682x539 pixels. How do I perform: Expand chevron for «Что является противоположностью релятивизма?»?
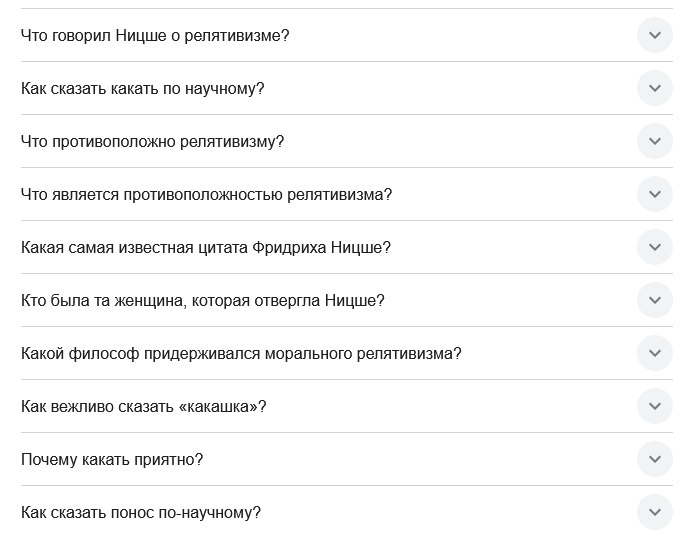[x=654, y=194]
